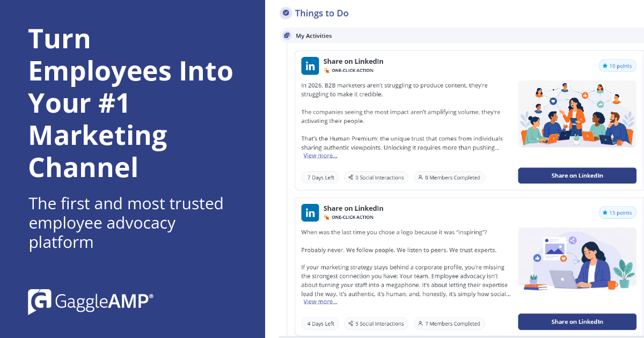Click the My Activities icon
644x338 pixels.
point(287,36)
